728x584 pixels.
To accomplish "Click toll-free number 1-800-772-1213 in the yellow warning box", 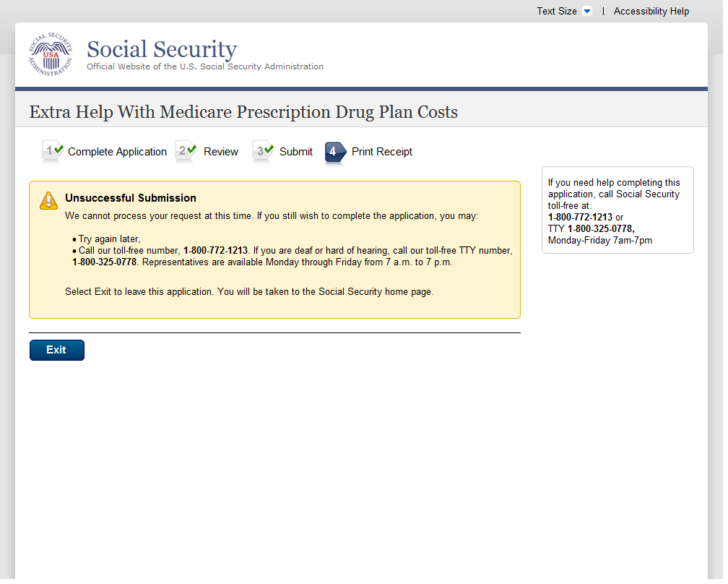I will click(x=217, y=251).
